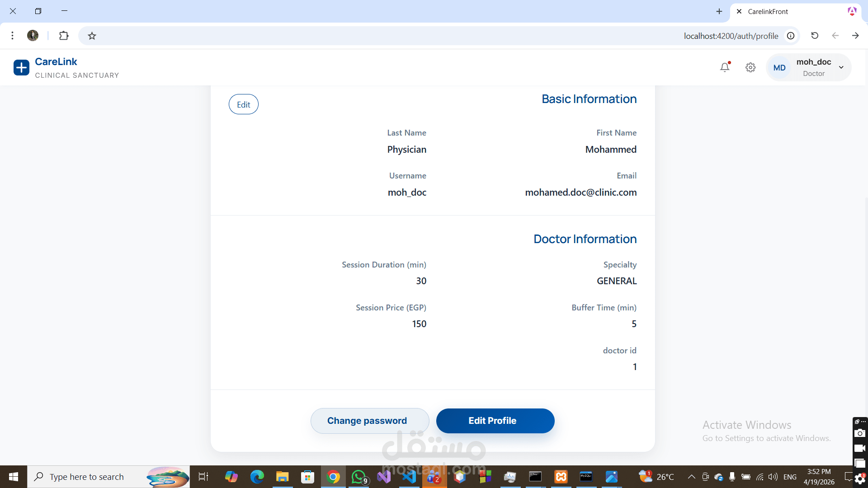
Task: Reload the page
Action: point(815,36)
